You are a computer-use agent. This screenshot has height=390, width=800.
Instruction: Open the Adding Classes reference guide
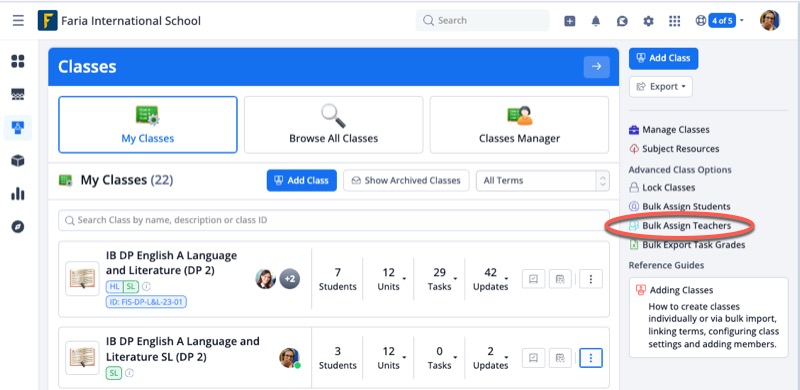tap(709, 318)
